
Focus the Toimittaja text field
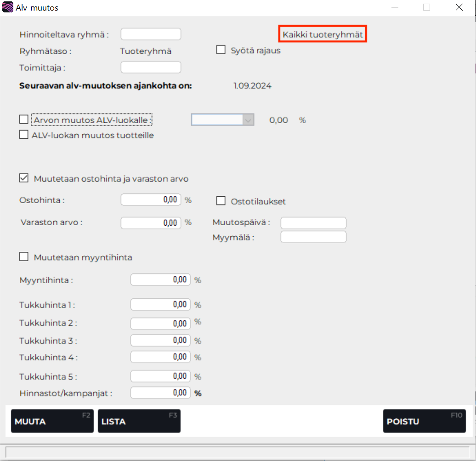[x=151, y=67]
